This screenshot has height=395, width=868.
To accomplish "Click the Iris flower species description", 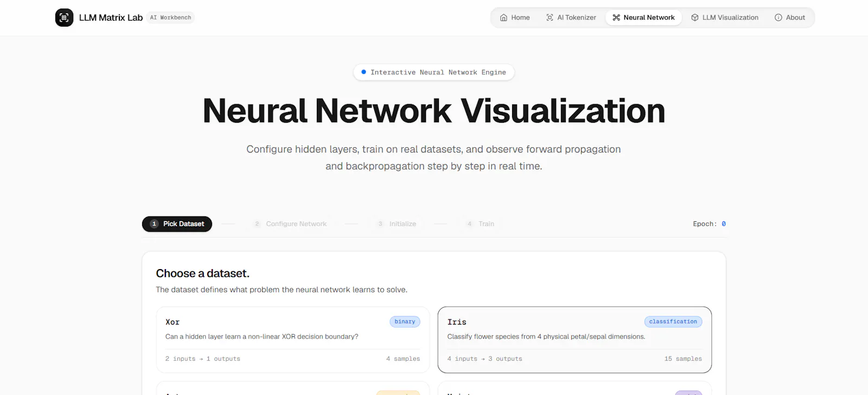I will click(x=546, y=336).
